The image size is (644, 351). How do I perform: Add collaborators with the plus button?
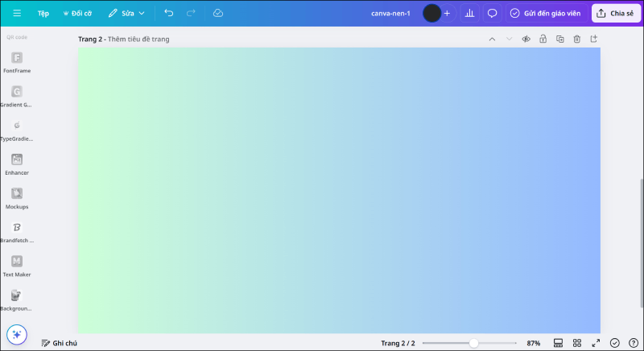point(447,13)
